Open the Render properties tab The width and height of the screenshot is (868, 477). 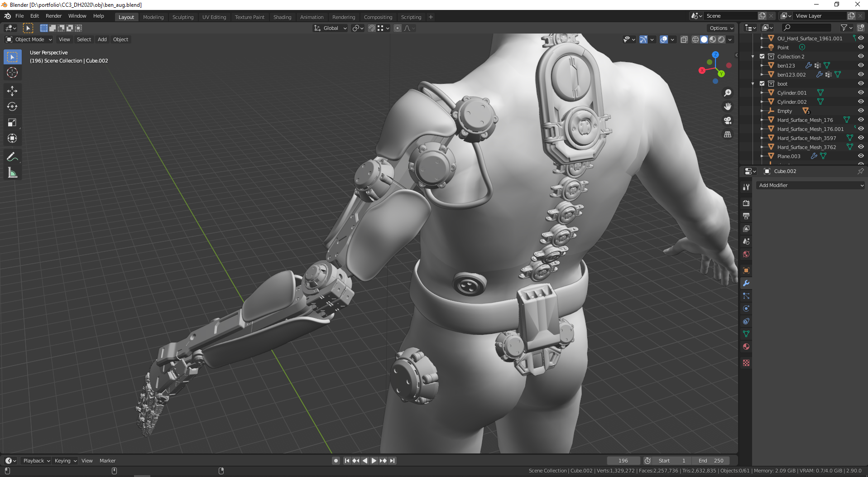coord(746,203)
